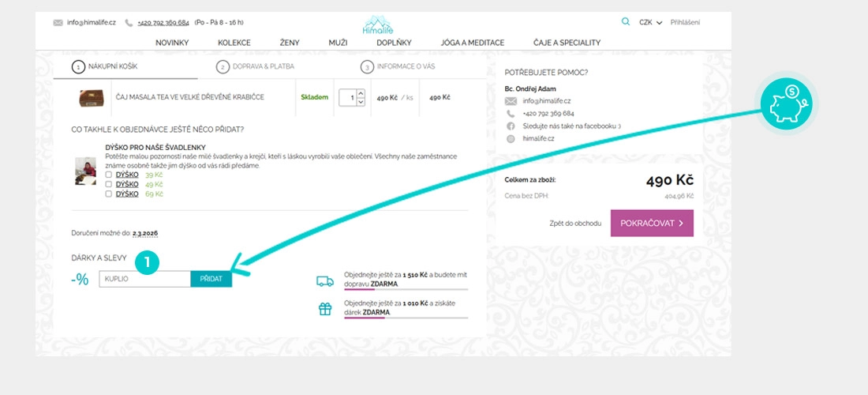Viewport: 868px width, 395px height.
Task: Check the DÝŠKO 39 Kč checkbox
Action: (x=109, y=175)
